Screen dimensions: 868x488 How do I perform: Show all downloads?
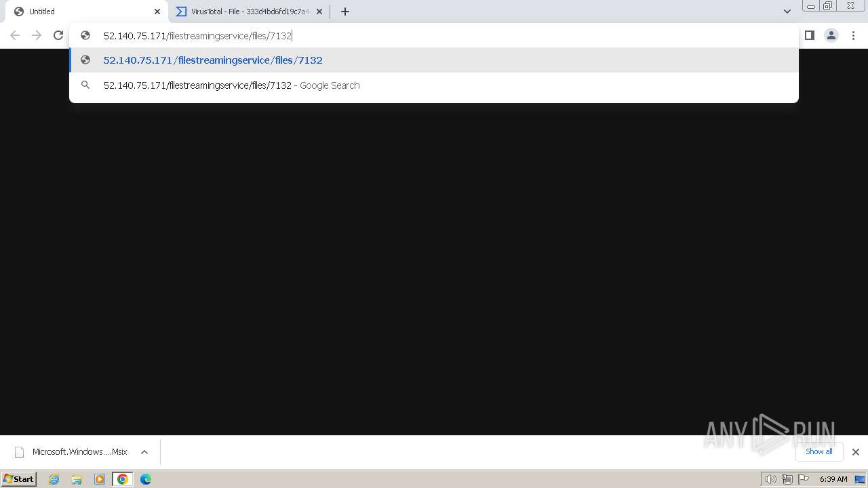click(819, 451)
